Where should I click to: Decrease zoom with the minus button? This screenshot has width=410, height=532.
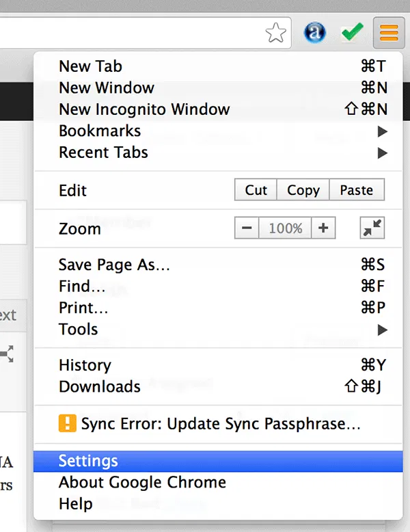[x=247, y=228]
